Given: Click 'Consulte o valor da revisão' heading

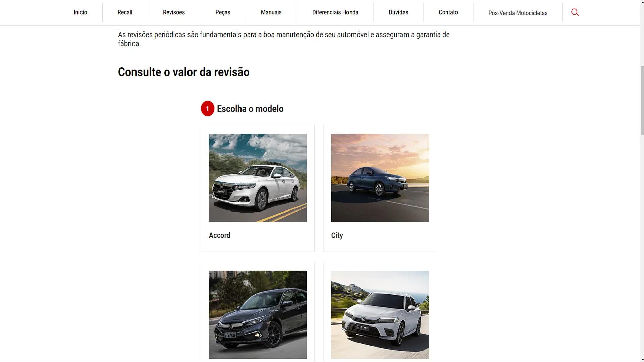Looking at the screenshot, I should tap(183, 72).
